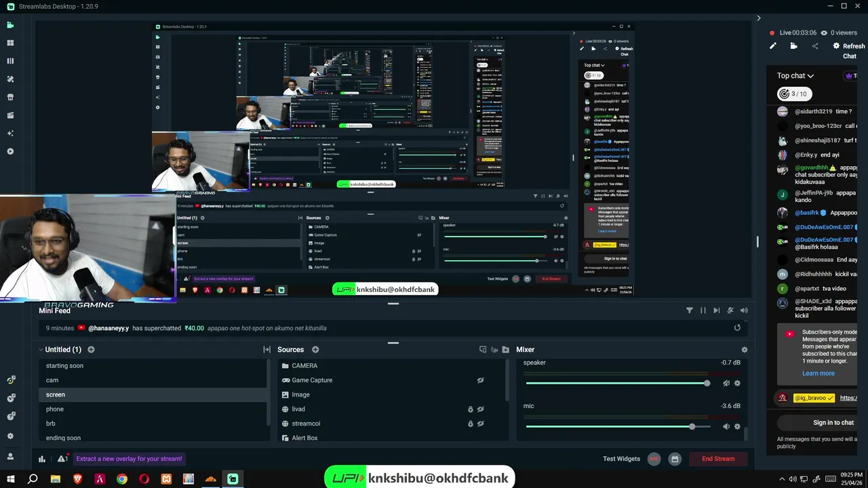This screenshot has width=868, height=488.
Task: Open the Themes brush icon in sidebar
Action: coord(10,79)
